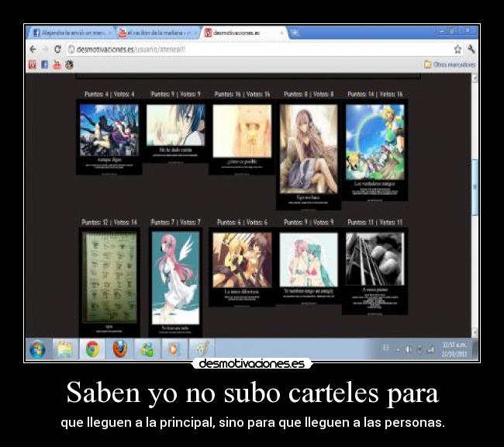Switch to the YouTube video tab

(157, 33)
